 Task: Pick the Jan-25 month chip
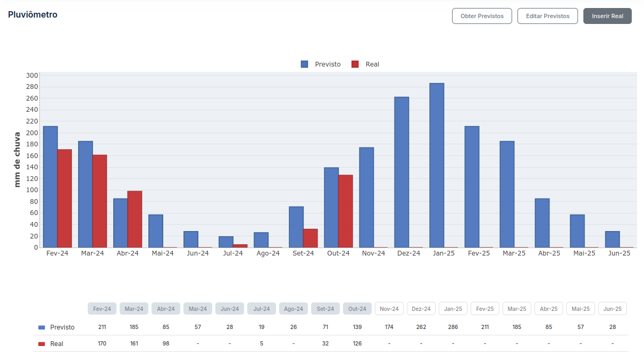coord(453,309)
